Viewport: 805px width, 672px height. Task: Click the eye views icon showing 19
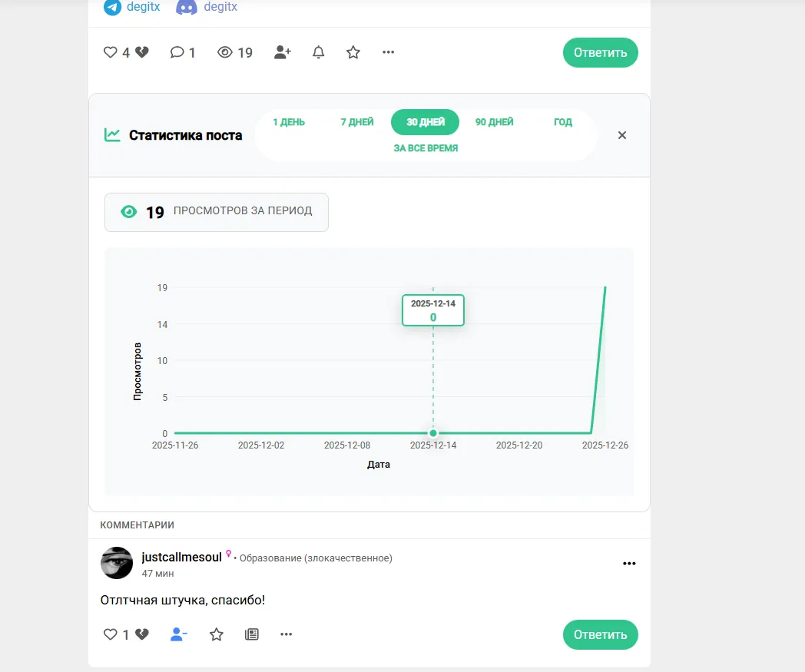tap(225, 52)
